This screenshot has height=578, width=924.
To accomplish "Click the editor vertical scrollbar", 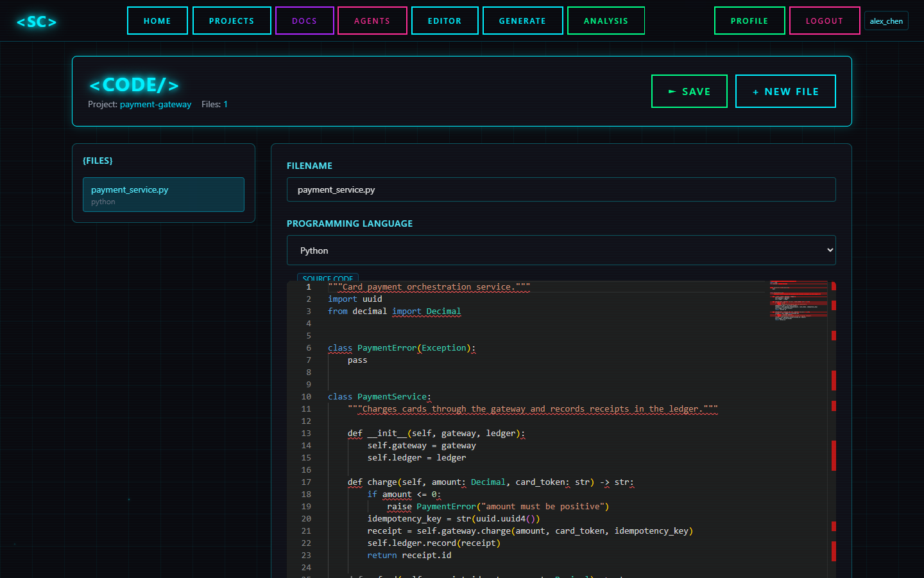I will (x=834, y=429).
